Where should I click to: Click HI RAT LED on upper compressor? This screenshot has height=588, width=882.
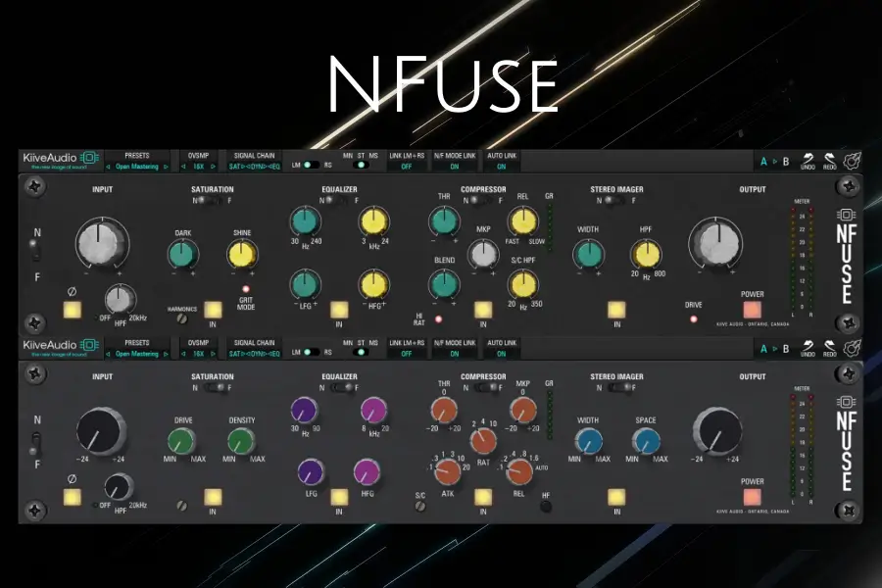tap(438, 319)
